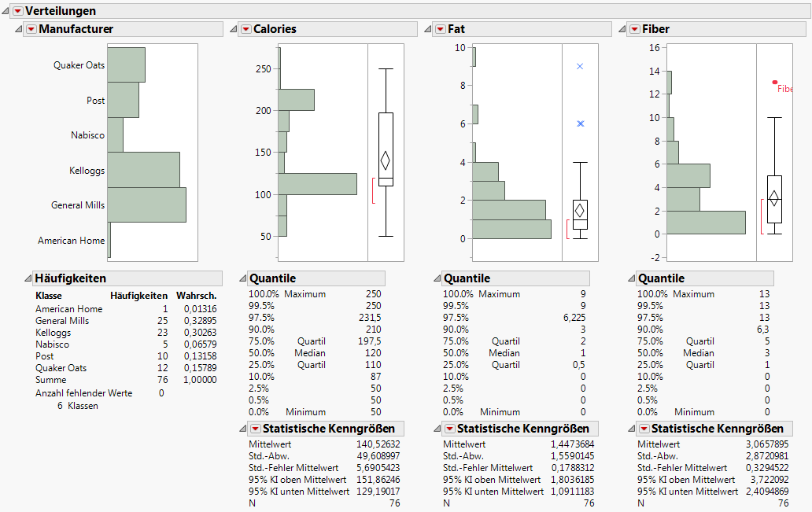Viewport: 812px width, 512px height.
Task: Click the red outlier point in Fiber box plot
Action: point(776,82)
